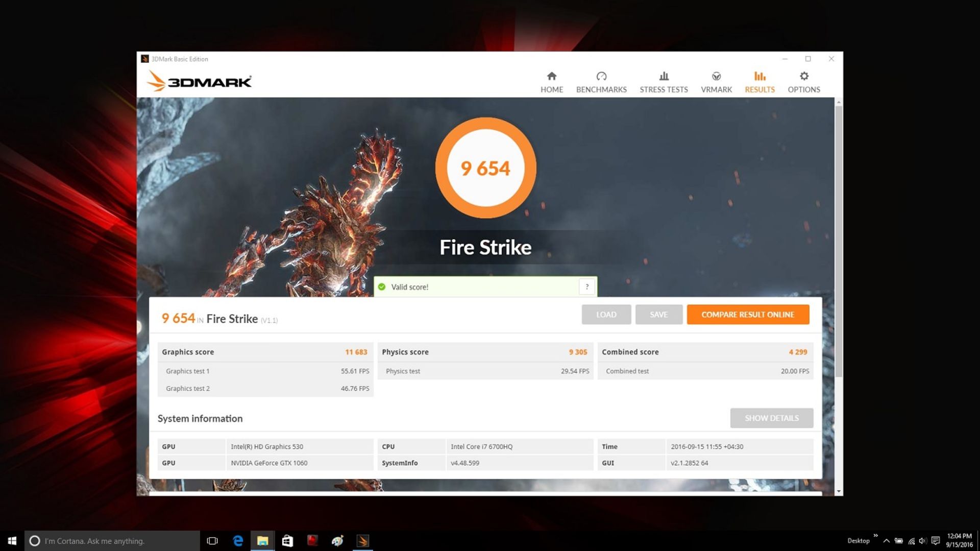Image resolution: width=980 pixels, height=551 pixels.
Task: Click the Combined score value 4 299
Action: 798,352
